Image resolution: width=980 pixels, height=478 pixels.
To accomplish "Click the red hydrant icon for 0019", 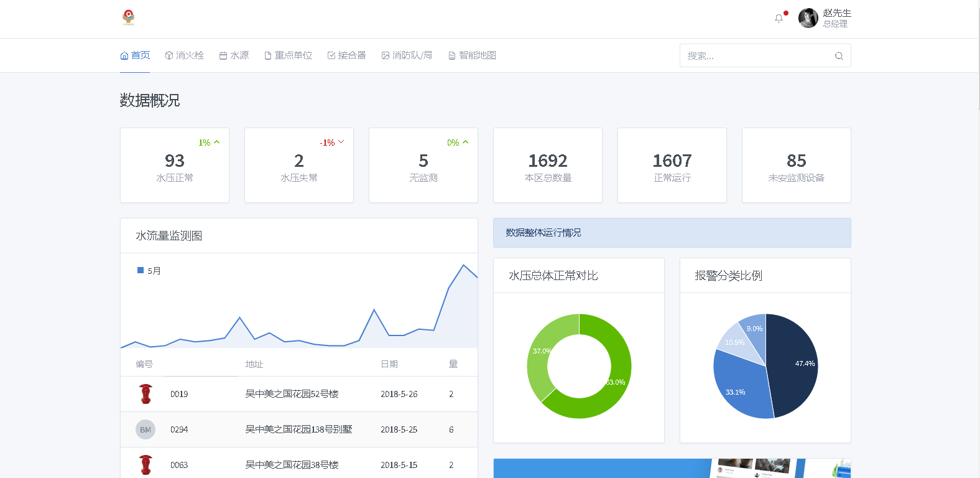I will point(146,394).
